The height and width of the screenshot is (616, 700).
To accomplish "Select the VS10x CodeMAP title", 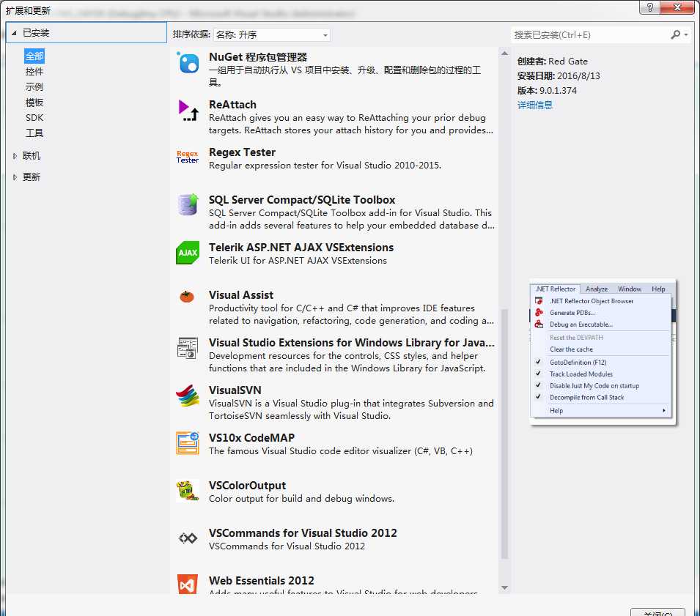I will [252, 437].
